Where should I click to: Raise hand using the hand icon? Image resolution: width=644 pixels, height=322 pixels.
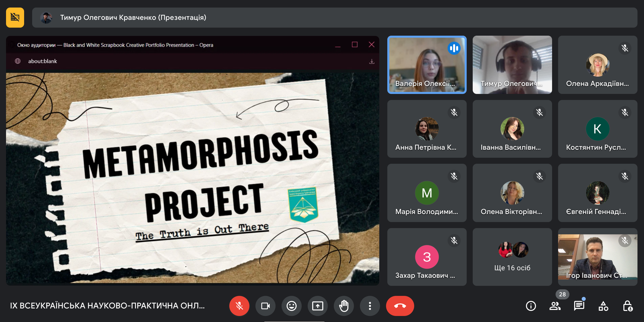(x=344, y=306)
